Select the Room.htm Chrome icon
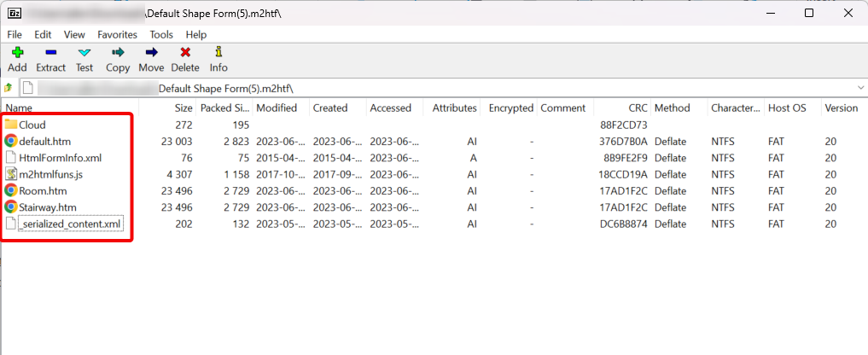 pyautogui.click(x=10, y=190)
